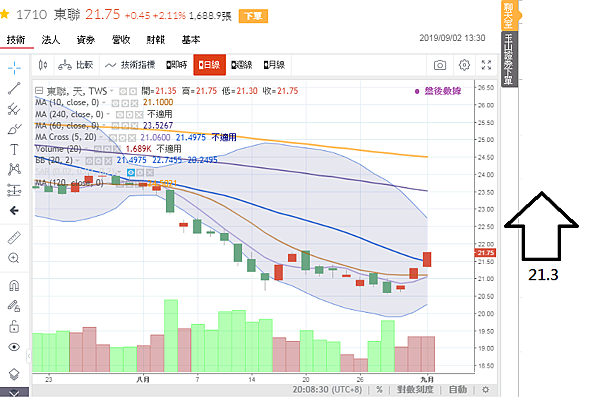The width and height of the screenshot is (600, 420).
Task: Select the 日線 daily chart
Action: 209,65
